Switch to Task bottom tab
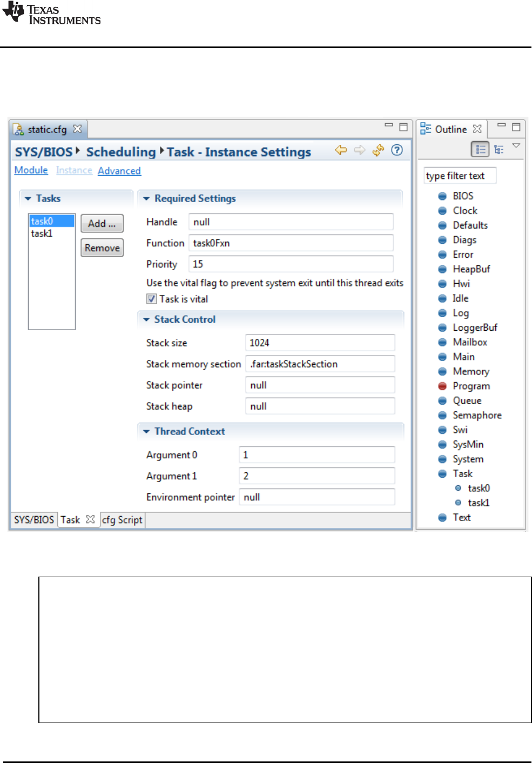Viewport: 532px width, 769px height. 70,520
